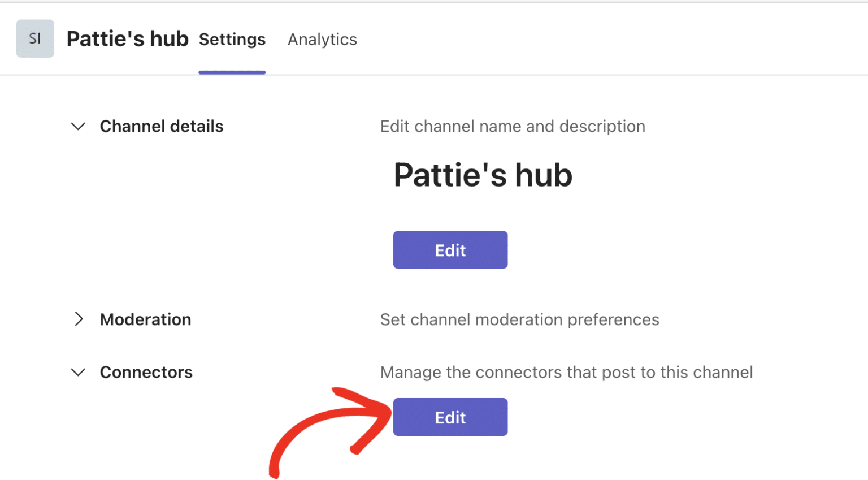This screenshot has width=868, height=480.
Task: Select the Connectors section label
Action: click(x=146, y=372)
